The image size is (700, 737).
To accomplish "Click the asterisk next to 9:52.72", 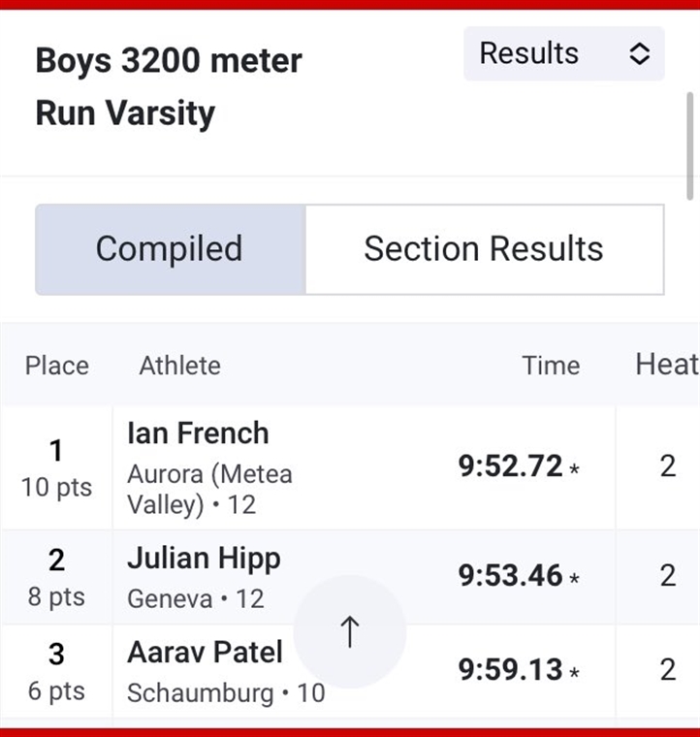I will coord(574,468).
